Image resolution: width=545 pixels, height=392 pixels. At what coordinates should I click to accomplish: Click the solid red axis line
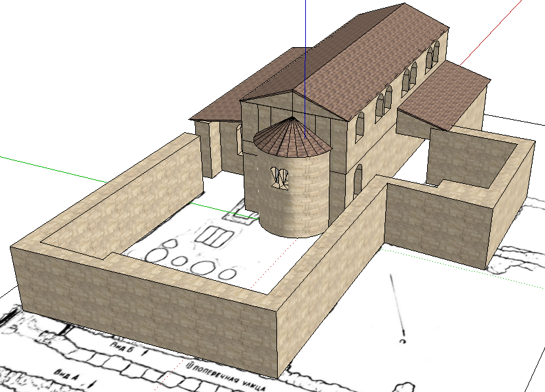coord(491,33)
